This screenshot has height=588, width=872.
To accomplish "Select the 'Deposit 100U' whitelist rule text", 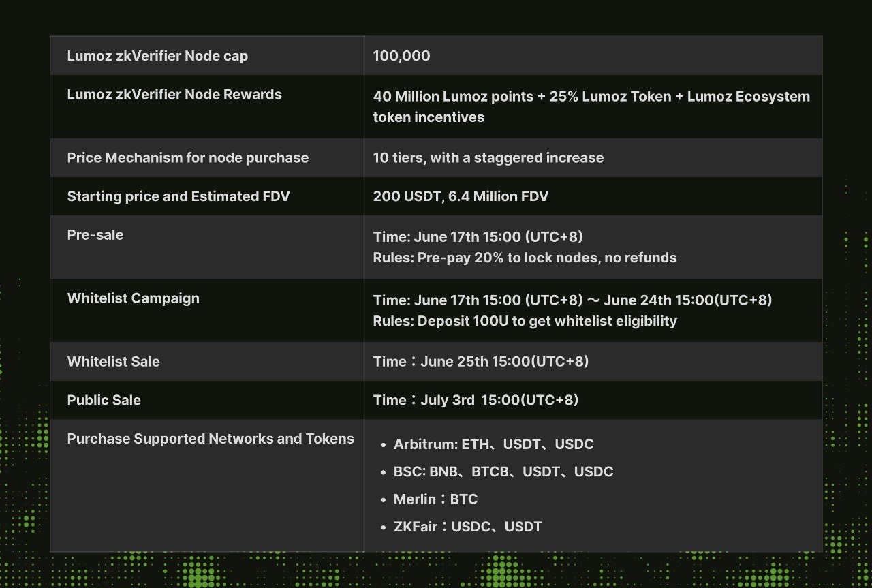I will (x=525, y=321).
